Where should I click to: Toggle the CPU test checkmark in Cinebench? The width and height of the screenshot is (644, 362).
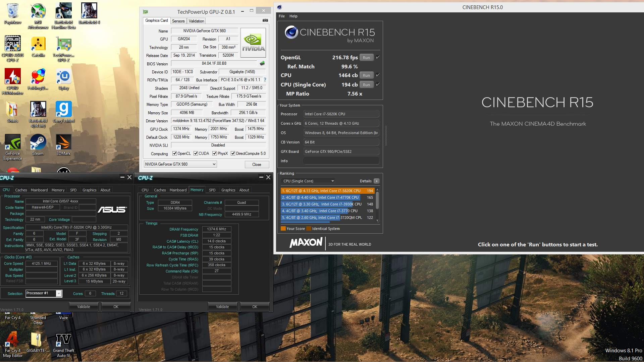(378, 75)
